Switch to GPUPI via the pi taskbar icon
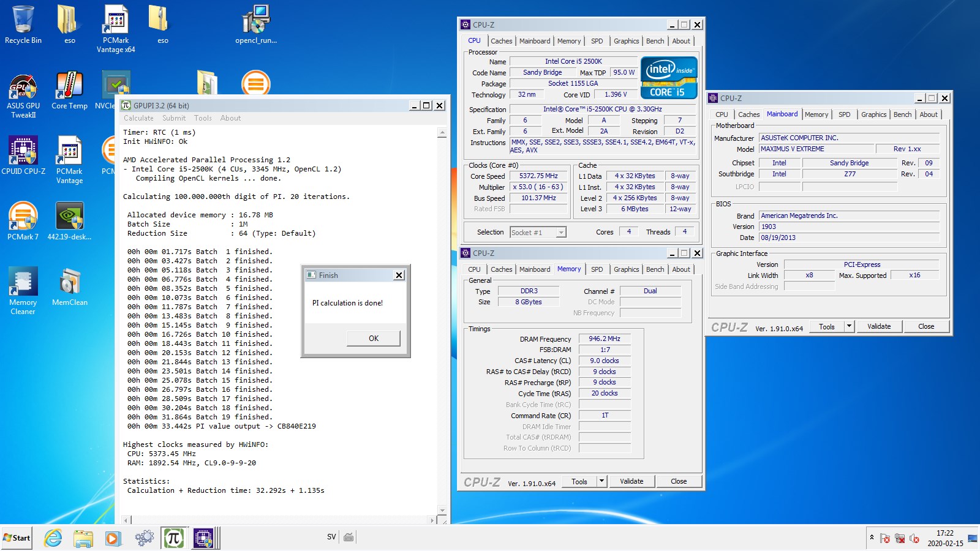Viewport: 980px width, 551px height. (174, 538)
